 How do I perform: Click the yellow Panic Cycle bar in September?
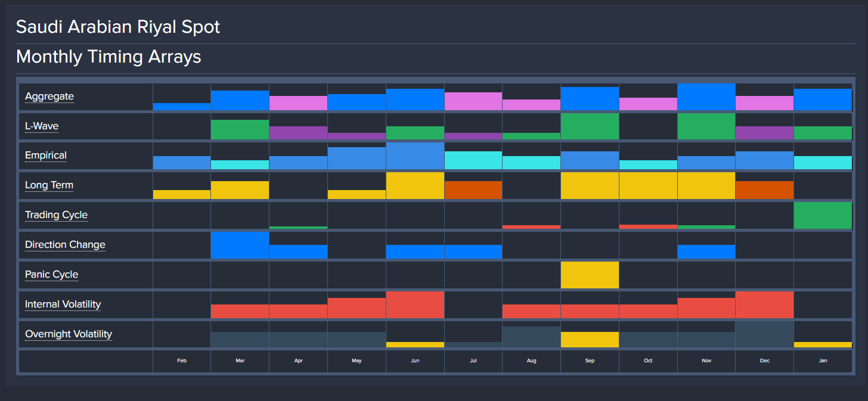(590, 275)
